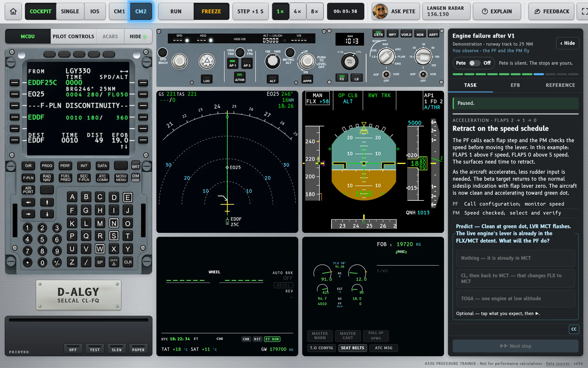Toggle the AP 1 autopilot button
Viewport: 588px width, 368px height.
[233, 64]
